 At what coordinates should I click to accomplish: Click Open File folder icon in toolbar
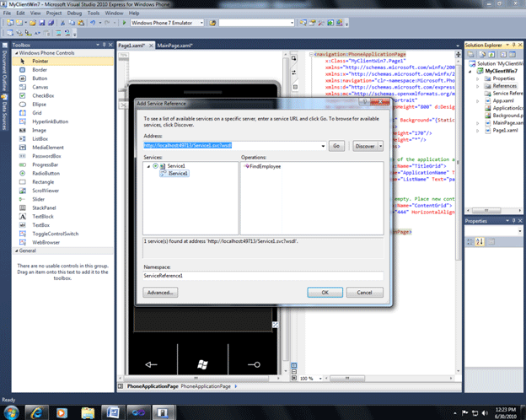[x=33, y=23]
